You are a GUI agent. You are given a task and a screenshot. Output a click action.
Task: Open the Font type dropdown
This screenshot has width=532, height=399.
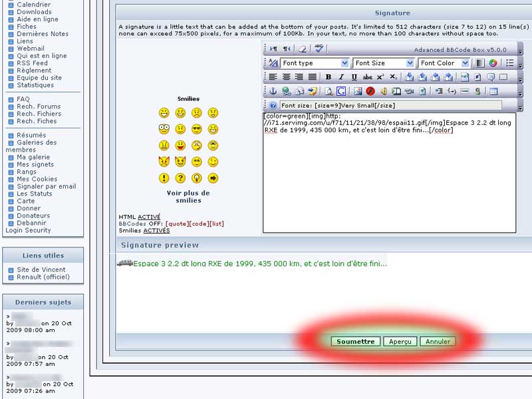315,63
